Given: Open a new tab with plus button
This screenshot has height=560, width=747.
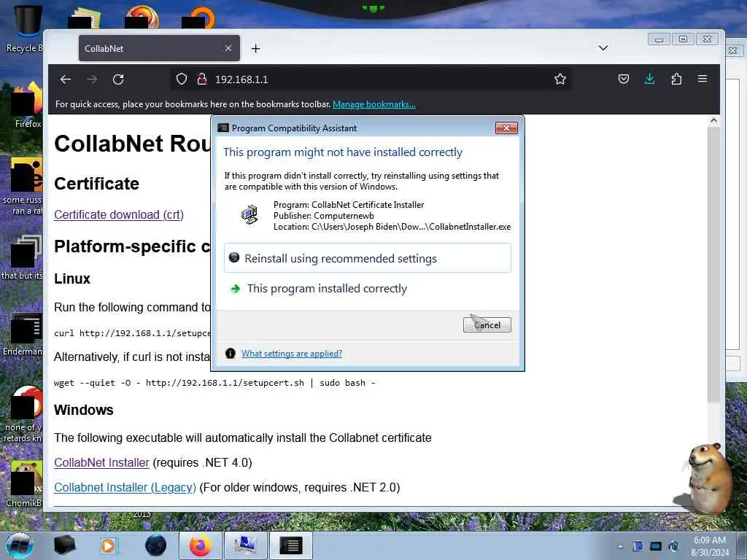Looking at the screenshot, I should (256, 49).
